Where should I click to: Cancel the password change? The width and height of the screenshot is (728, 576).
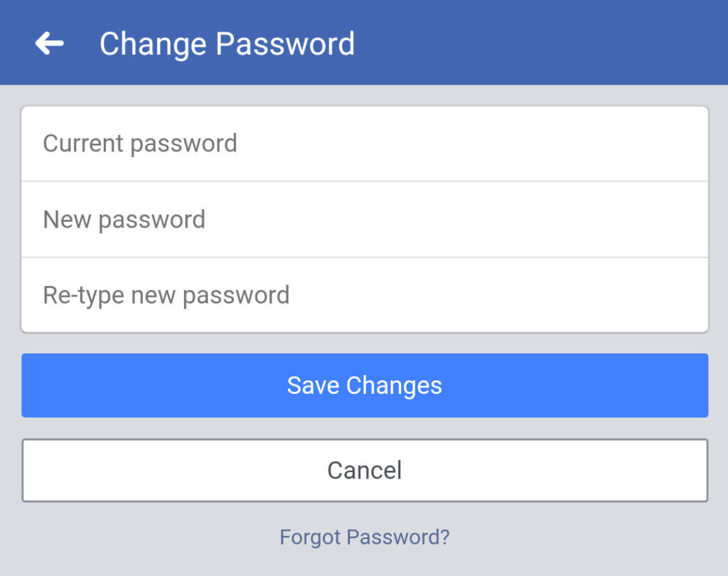[365, 470]
